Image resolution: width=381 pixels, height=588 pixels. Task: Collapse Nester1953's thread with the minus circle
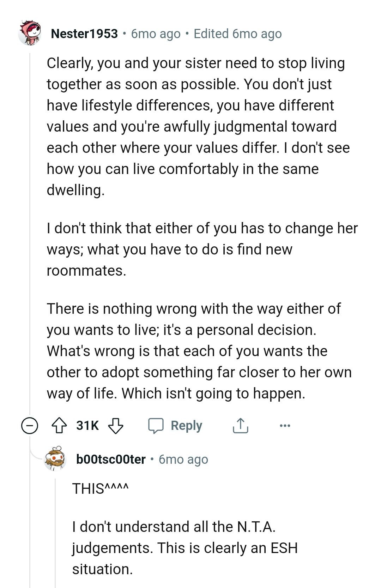pos(30,425)
